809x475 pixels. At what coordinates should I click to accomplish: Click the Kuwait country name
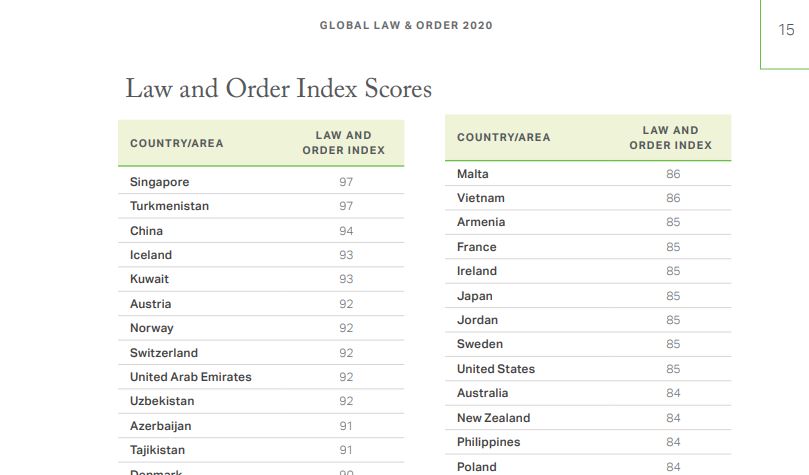(150, 279)
